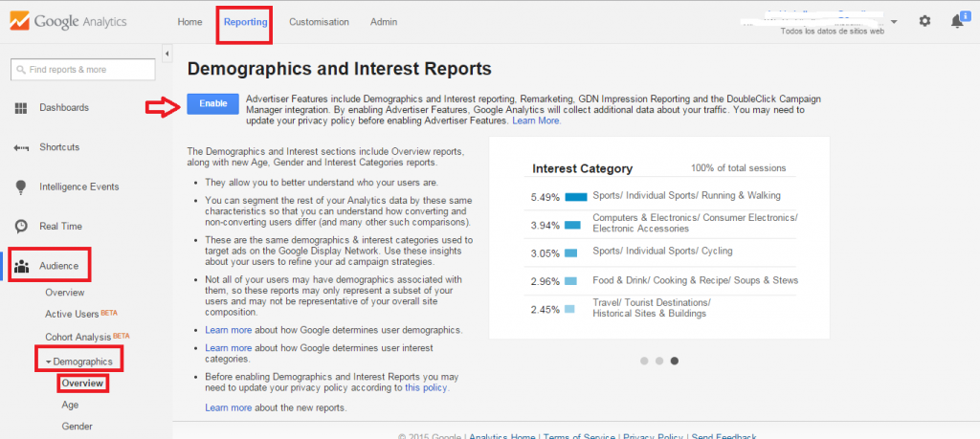Open Analytics Home footer link

[501, 436]
